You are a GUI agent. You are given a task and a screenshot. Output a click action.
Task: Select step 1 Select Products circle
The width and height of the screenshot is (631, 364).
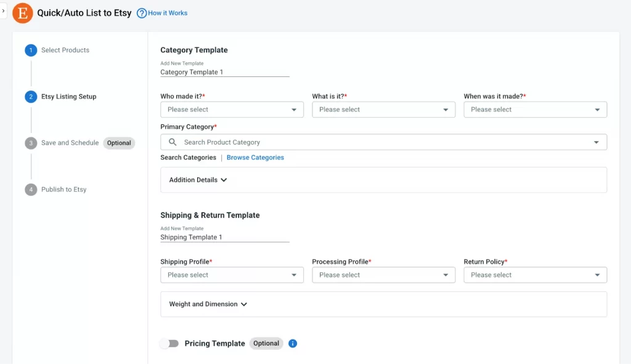tap(31, 50)
